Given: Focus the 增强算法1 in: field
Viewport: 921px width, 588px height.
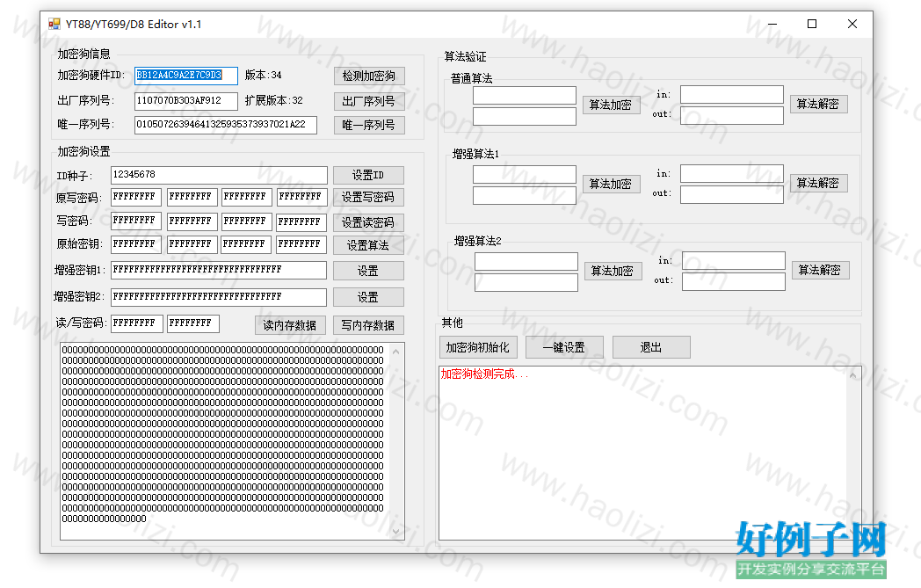Looking at the screenshot, I should click(x=732, y=173).
